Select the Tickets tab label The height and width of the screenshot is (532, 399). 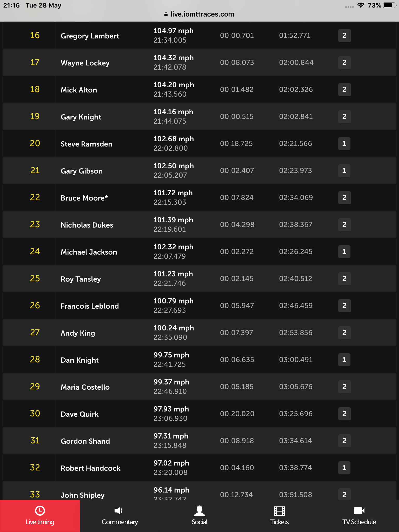pyautogui.click(x=280, y=522)
